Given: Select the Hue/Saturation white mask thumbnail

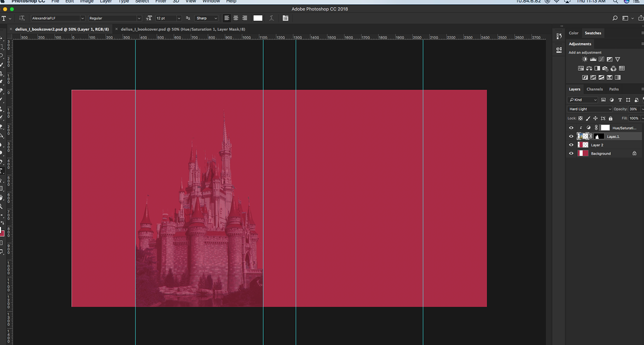Looking at the screenshot, I should click(605, 128).
